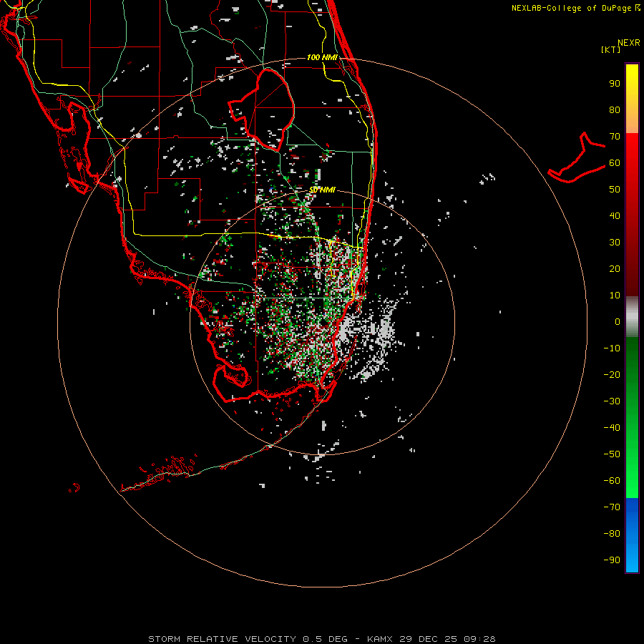Select the 0 value on velocity scale
This screenshot has height=644, width=644.
click(618, 322)
